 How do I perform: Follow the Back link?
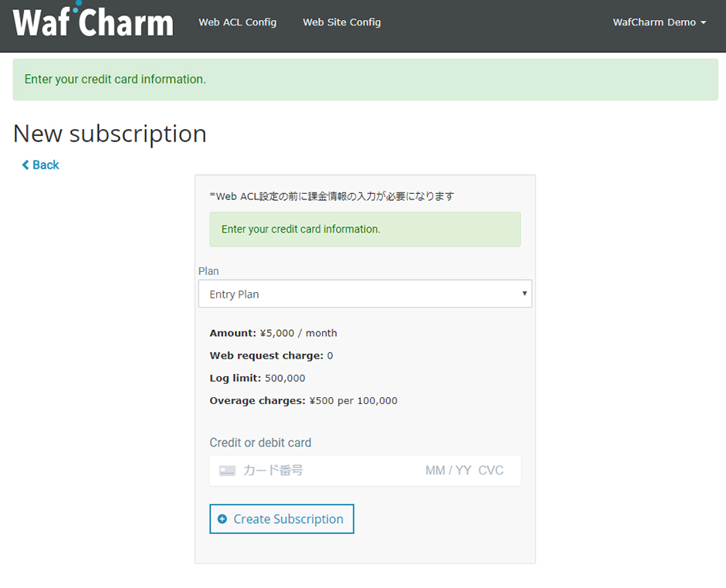pyautogui.click(x=46, y=165)
